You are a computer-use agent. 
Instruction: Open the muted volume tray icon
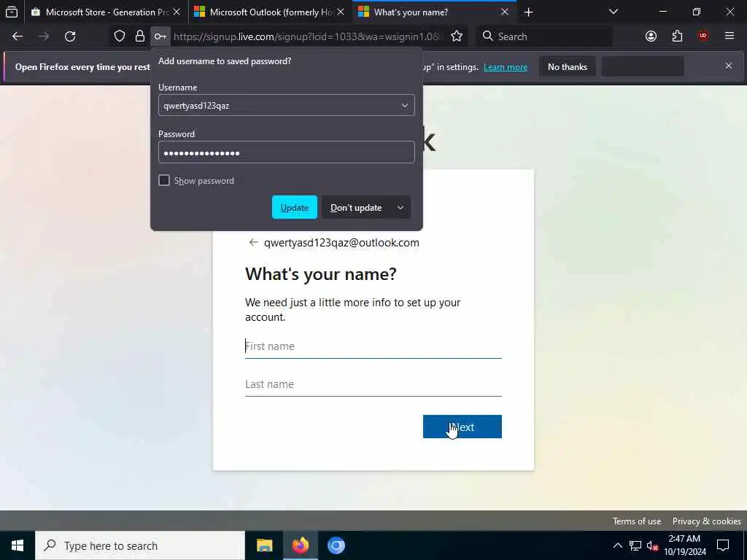coord(652,545)
